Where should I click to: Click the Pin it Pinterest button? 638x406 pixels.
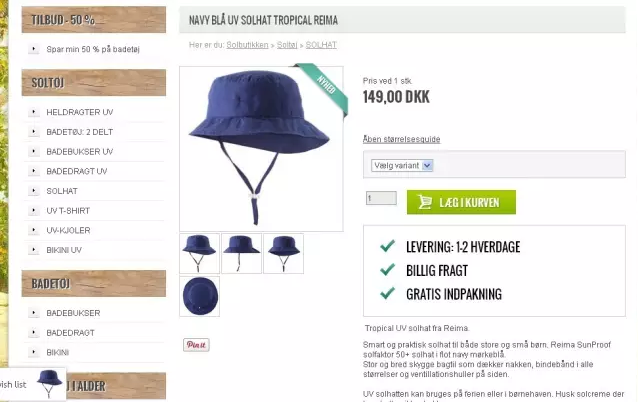coord(196,345)
